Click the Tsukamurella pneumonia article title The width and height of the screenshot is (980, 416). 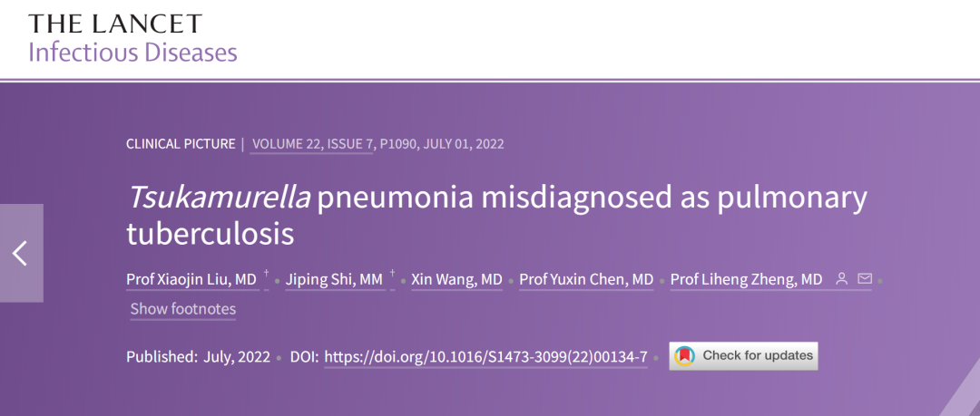point(496,215)
